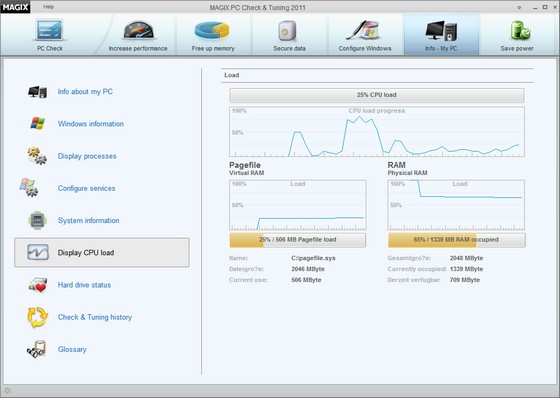
Task: Switch to the Info - My PC tab
Action: [441, 35]
